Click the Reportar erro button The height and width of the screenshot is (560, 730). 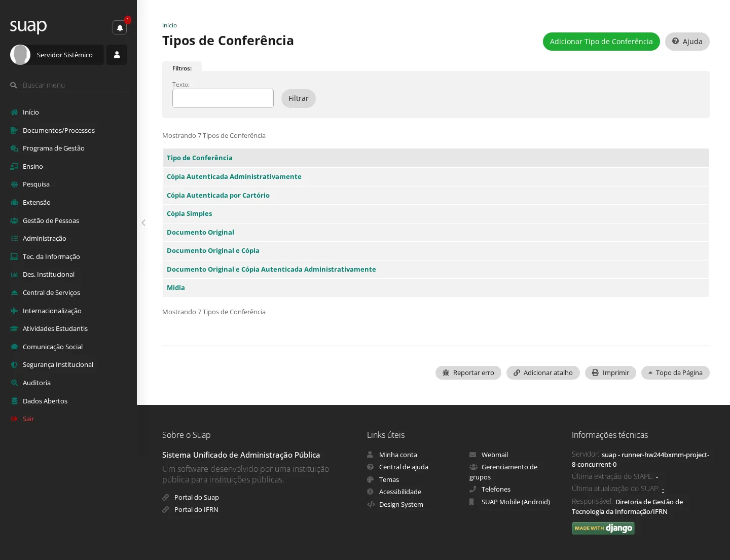[468, 372]
